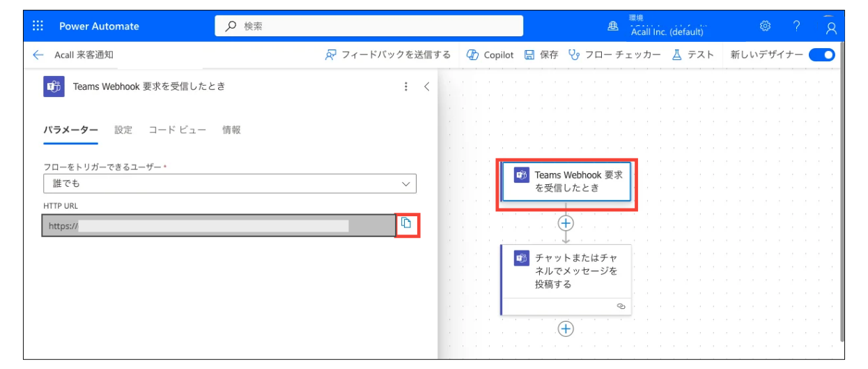
Task: Switch to the コード ビュー tab
Action: 178,130
